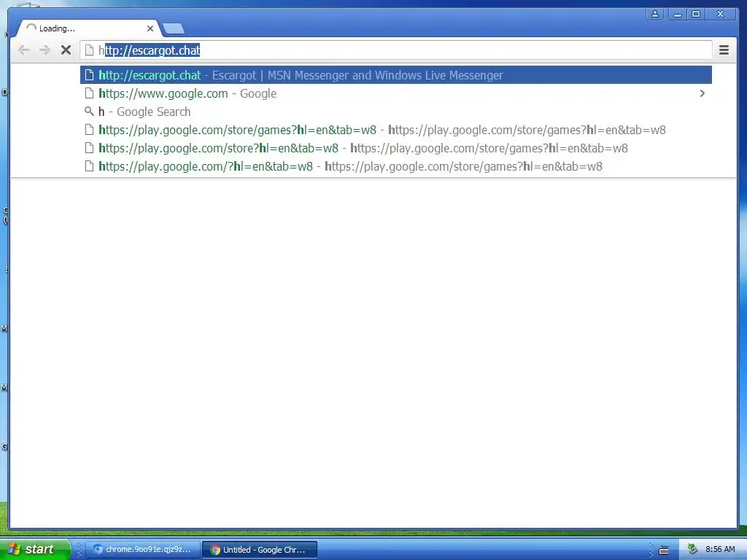Pick the play.google.com/?hl=en suggestion
This screenshot has height=560, width=747.
coord(396,166)
